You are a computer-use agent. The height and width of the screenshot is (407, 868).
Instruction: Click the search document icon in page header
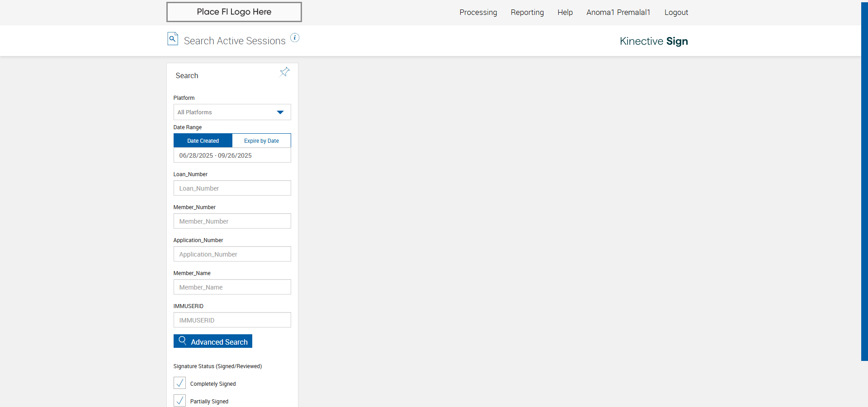click(x=173, y=39)
